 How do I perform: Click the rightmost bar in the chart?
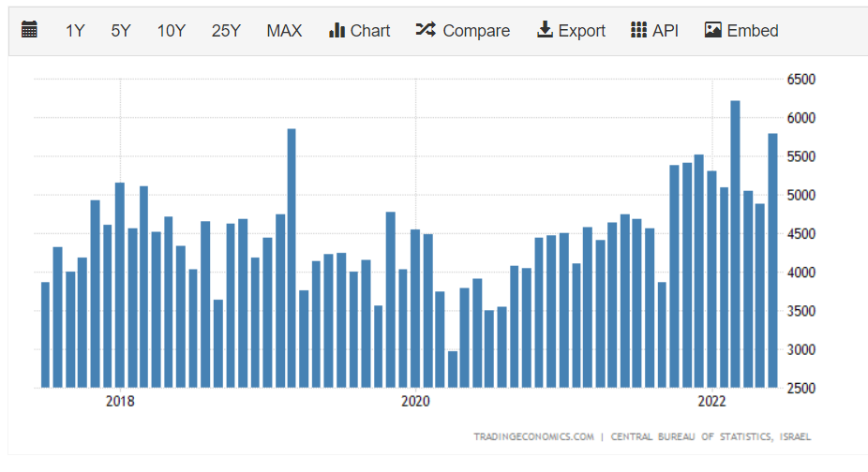click(x=772, y=260)
